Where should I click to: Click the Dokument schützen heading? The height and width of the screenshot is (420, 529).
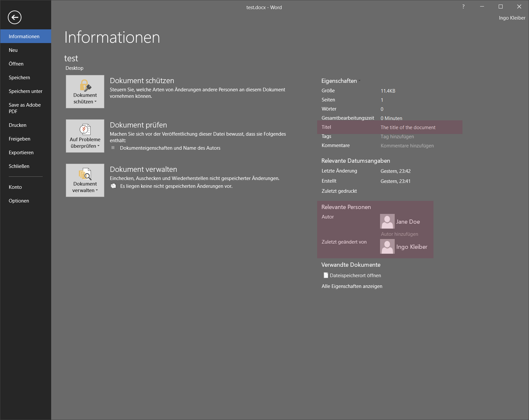pyautogui.click(x=142, y=81)
